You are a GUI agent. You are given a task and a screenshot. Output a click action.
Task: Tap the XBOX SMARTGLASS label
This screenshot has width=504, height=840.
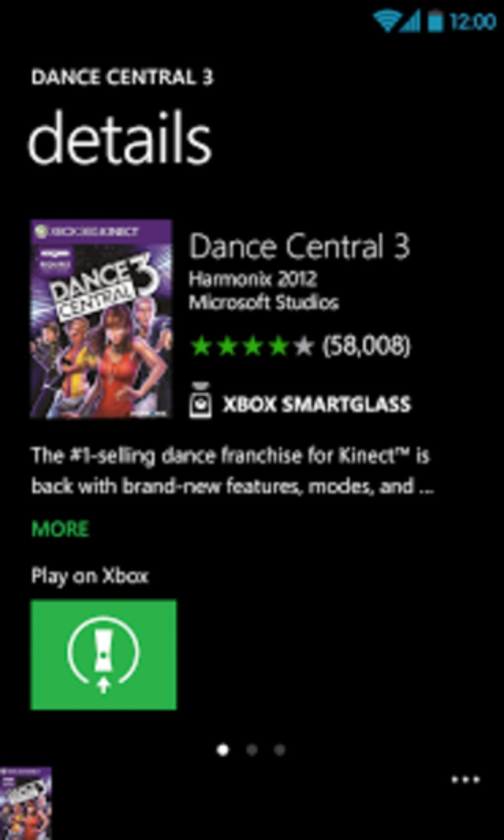point(317,404)
